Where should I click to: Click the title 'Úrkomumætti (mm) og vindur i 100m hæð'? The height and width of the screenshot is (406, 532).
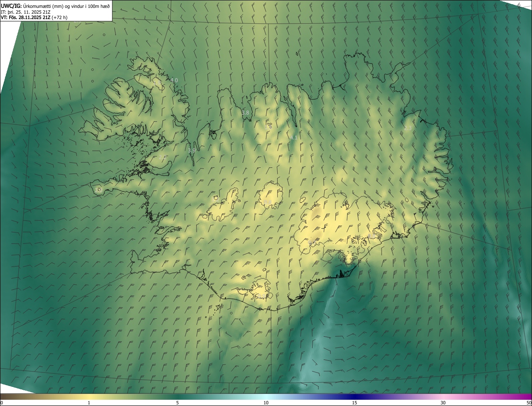66,6
